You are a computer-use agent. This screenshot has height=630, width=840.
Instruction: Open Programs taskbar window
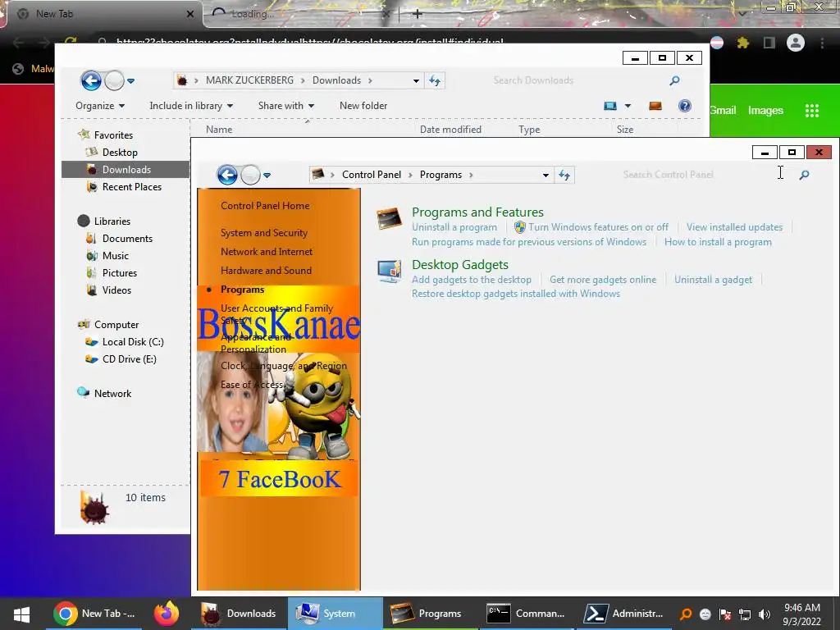(x=430, y=614)
